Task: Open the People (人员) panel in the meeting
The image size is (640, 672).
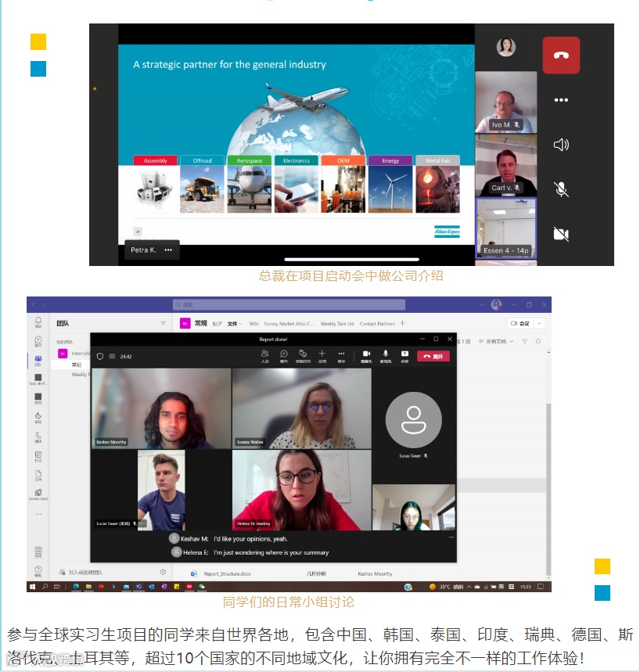Action: tap(265, 356)
